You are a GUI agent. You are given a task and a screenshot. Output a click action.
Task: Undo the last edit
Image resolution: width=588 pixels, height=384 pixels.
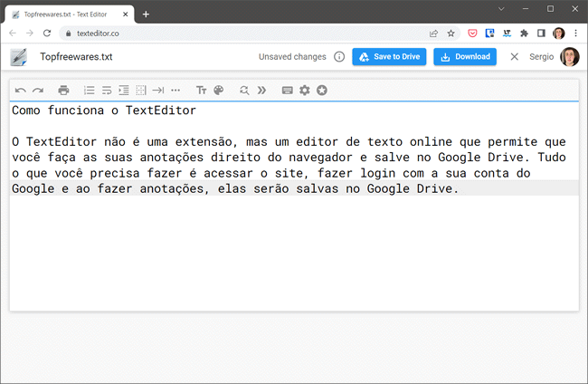coord(20,91)
